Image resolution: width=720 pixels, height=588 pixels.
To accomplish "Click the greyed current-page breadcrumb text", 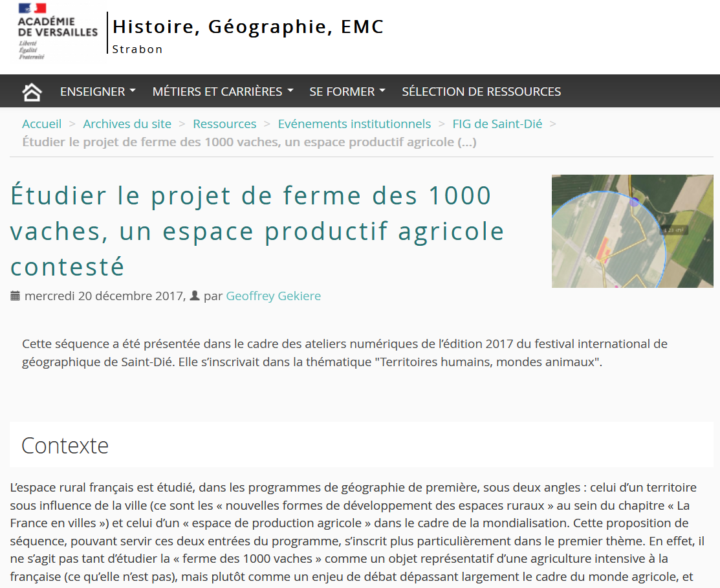I will coord(249,142).
